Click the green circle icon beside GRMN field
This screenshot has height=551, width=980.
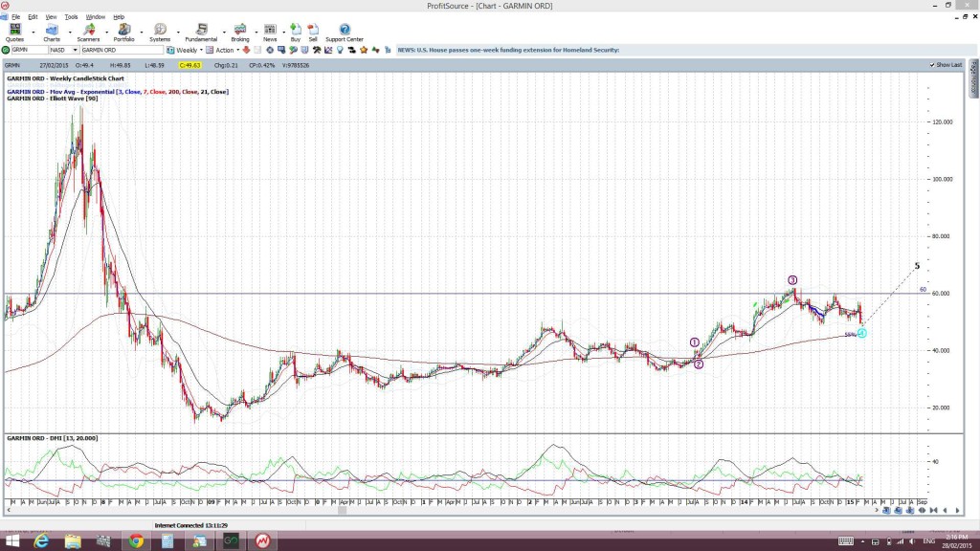pos(6,50)
